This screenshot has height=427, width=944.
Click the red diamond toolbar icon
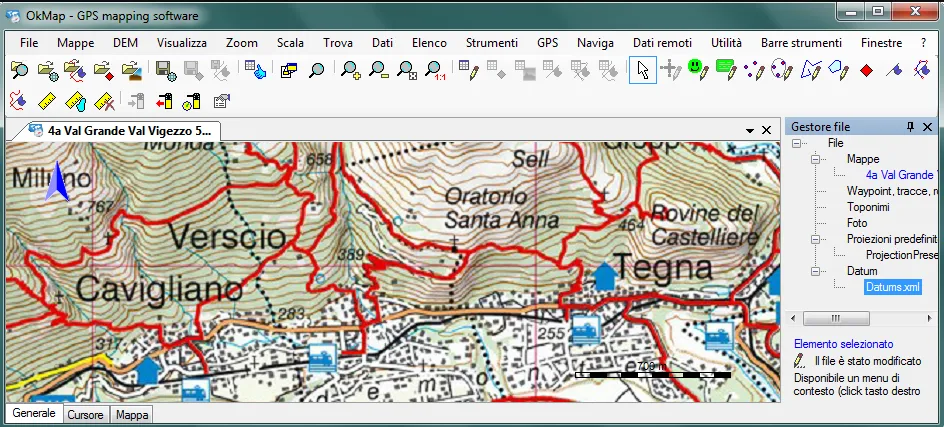click(x=866, y=70)
